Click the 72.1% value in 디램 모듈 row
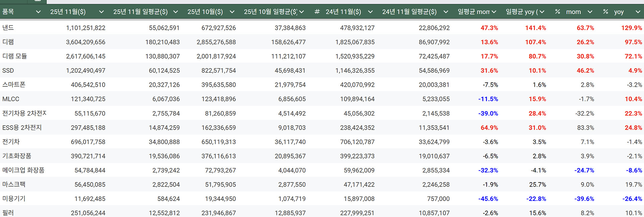 [x=633, y=56]
